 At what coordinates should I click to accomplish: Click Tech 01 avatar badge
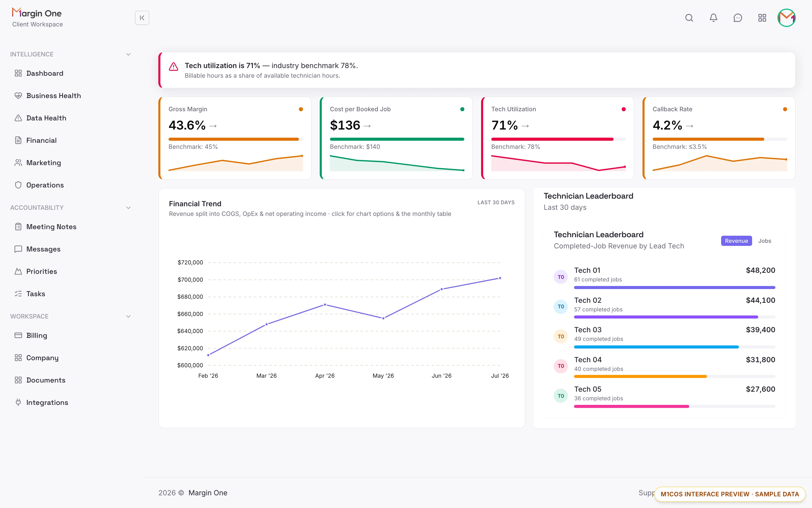[x=561, y=277]
